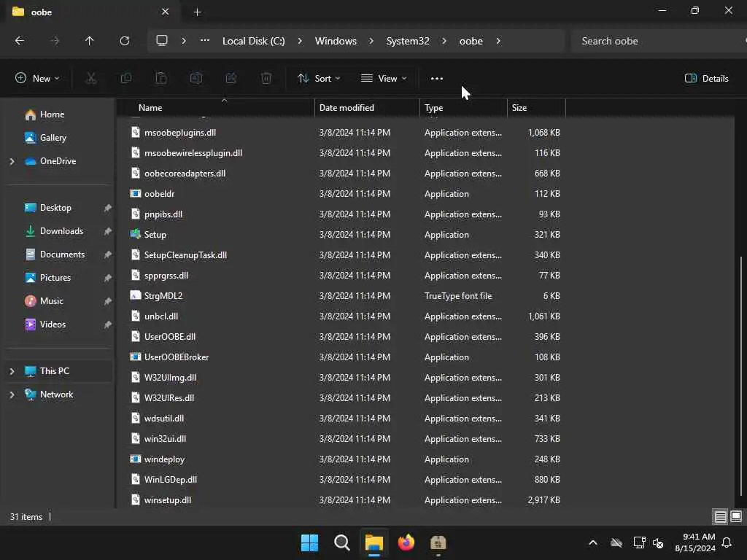Viewport: 747px width, 560px height.
Task: Click the Paste clipboard icon
Action: (x=161, y=78)
